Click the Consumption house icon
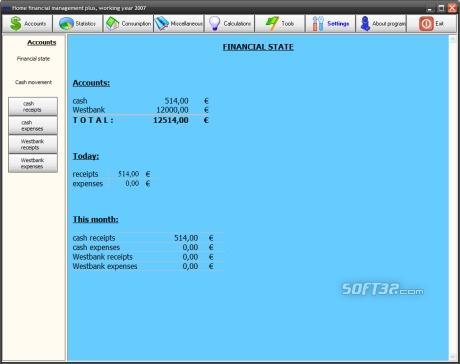 [x=112, y=24]
